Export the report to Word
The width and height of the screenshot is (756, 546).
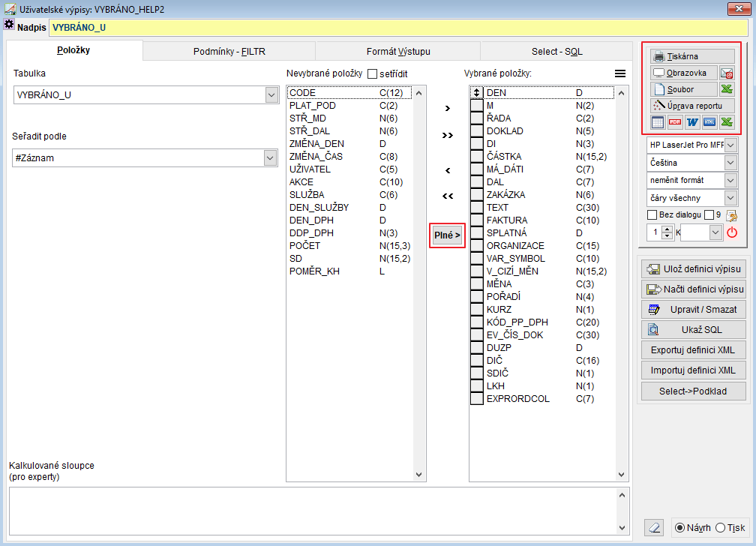click(692, 122)
